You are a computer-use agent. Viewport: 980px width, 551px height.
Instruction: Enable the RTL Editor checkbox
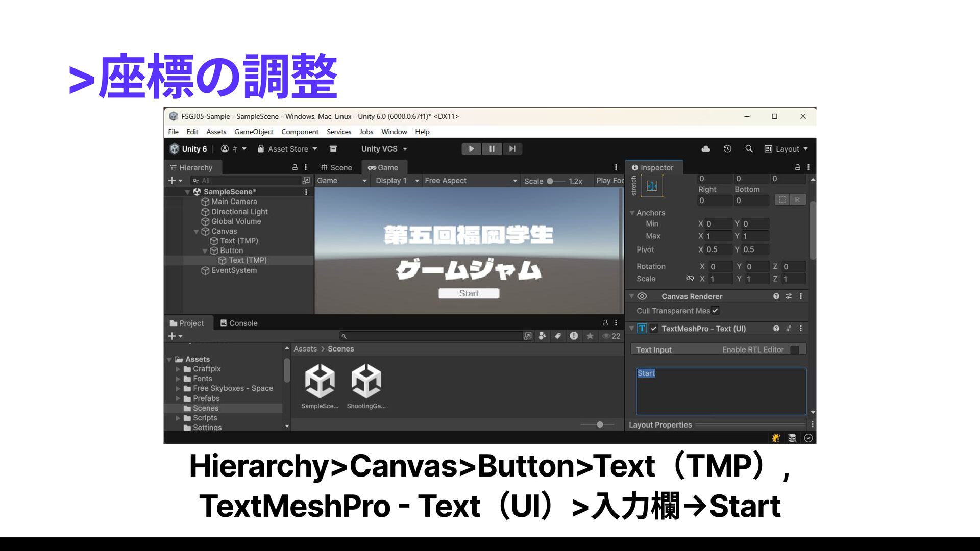(x=794, y=350)
